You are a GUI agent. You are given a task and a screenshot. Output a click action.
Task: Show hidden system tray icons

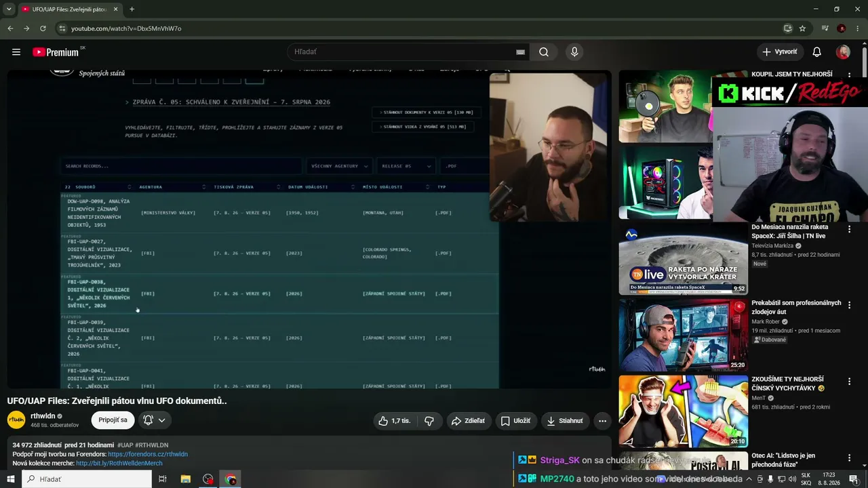[x=749, y=479]
